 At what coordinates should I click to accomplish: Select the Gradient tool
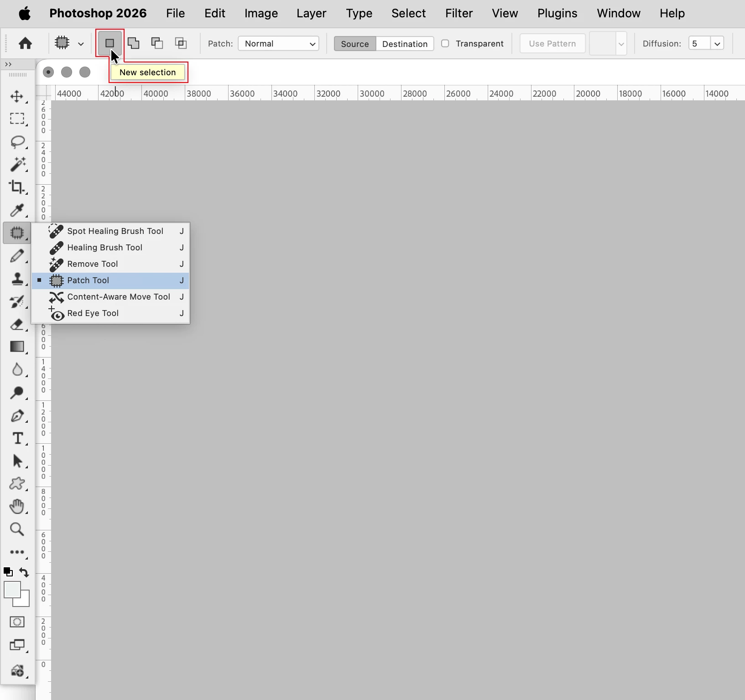tap(17, 347)
